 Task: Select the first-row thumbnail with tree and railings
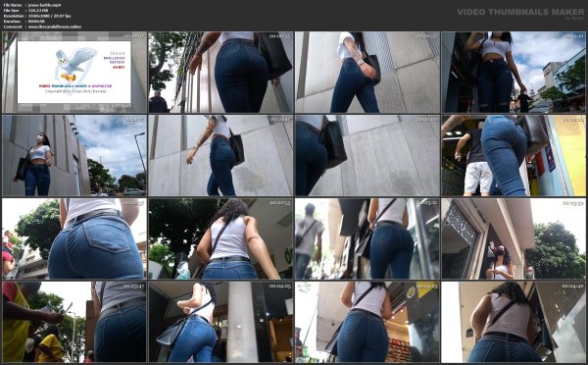220,72
